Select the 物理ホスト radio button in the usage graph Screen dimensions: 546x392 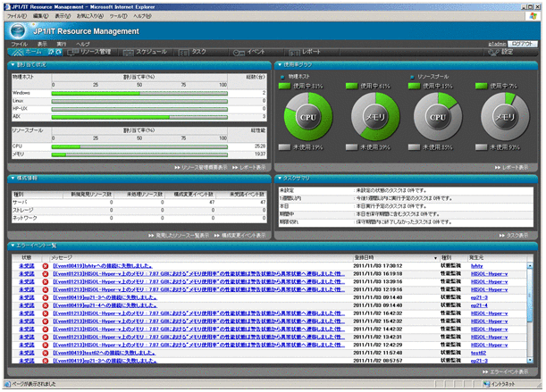[284, 77]
